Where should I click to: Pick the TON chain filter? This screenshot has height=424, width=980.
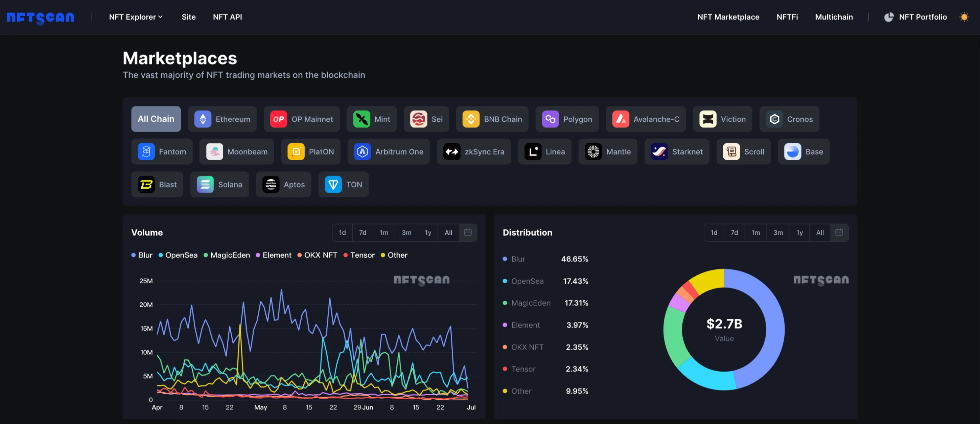point(343,184)
